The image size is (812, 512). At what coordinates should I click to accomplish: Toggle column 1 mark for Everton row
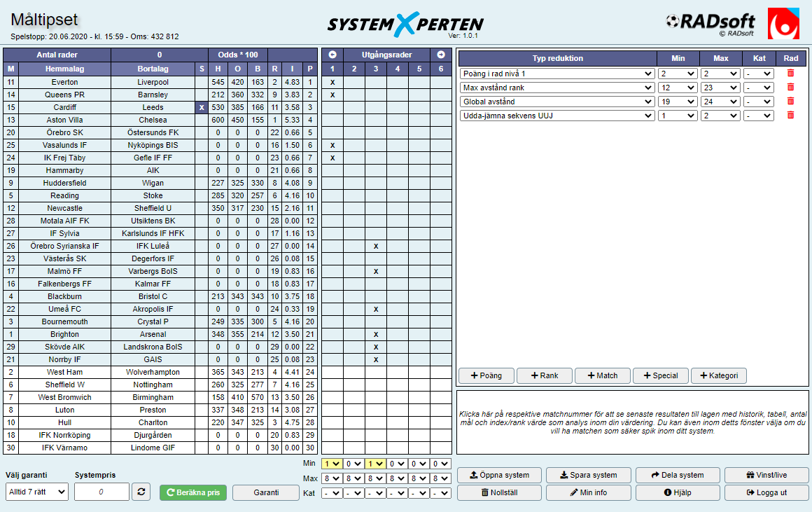coord(332,82)
